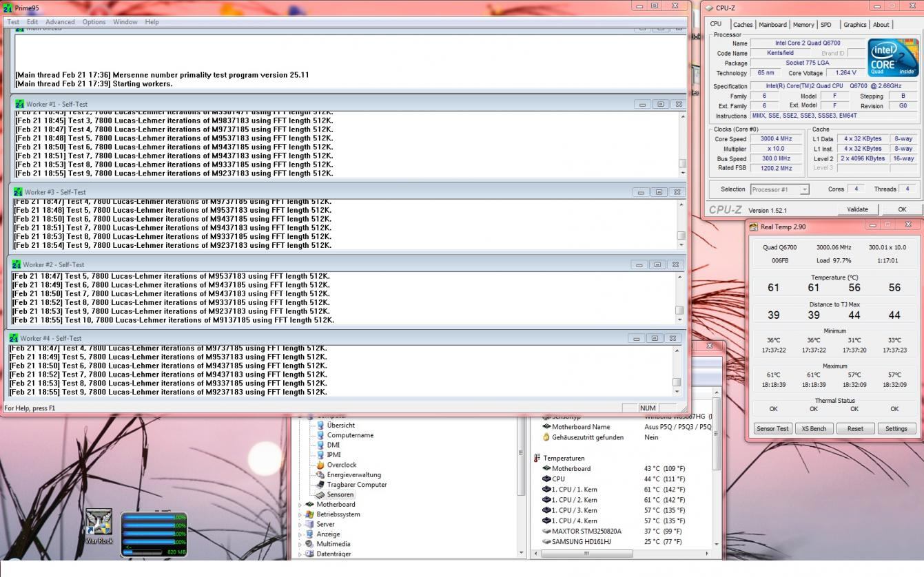The image size is (924, 577).
Task: Click the Reset button in Real Temp
Action: [x=855, y=428]
